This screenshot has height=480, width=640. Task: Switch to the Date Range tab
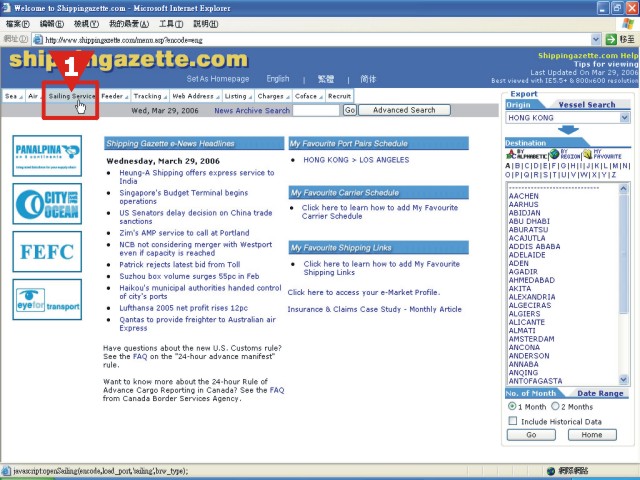click(600, 393)
